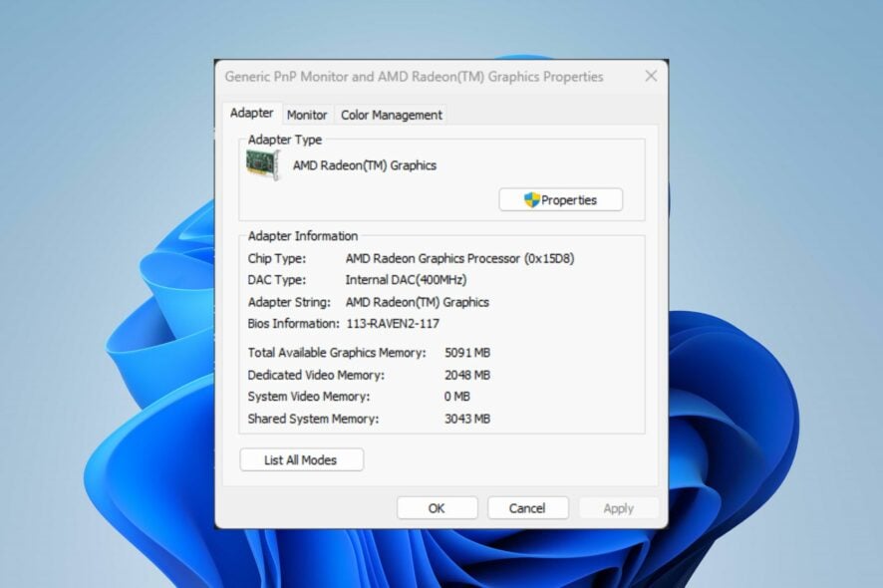Click the Adapter String value 'AMD Radeon(TM) Graphics'

418,302
